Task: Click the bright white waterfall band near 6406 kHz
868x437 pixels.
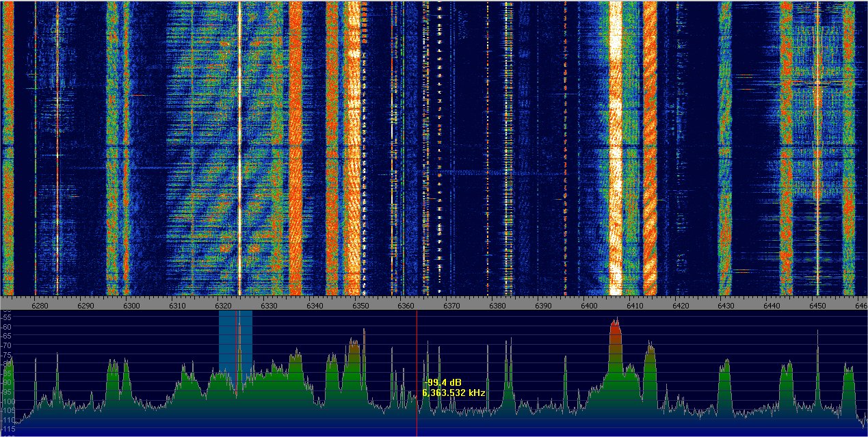Action: 616,137
